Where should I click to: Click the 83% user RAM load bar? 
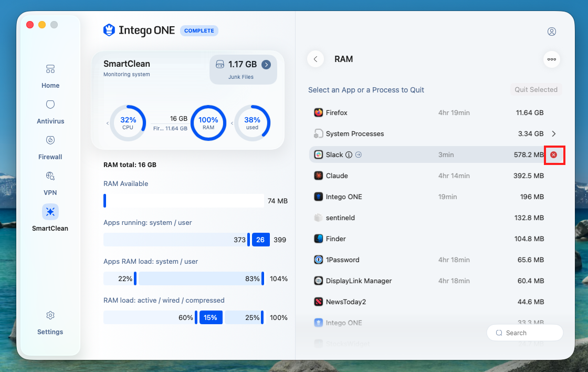(201, 278)
